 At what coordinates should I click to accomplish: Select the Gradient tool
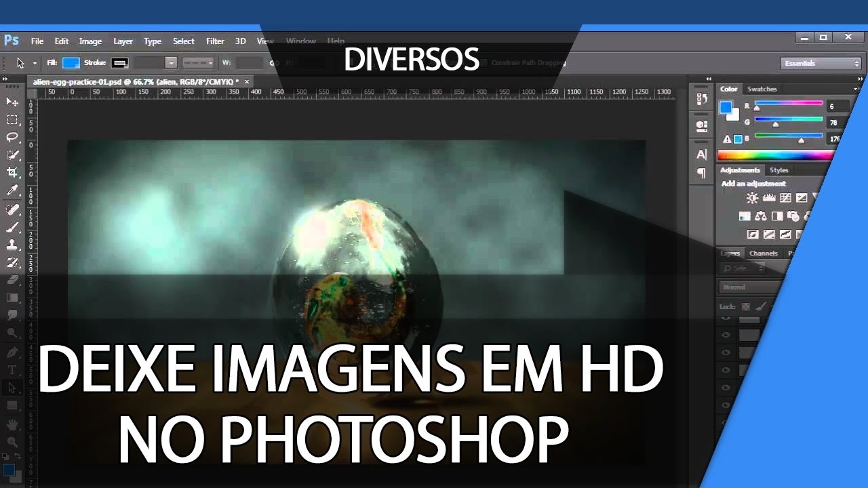(x=12, y=298)
